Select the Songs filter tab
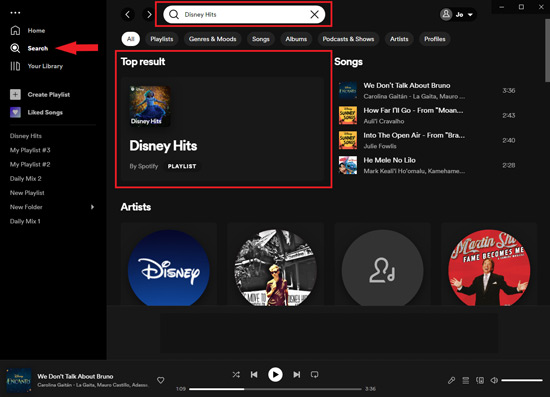Image resolution: width=550 pixels, height=397 pixels. click(261, 39)
